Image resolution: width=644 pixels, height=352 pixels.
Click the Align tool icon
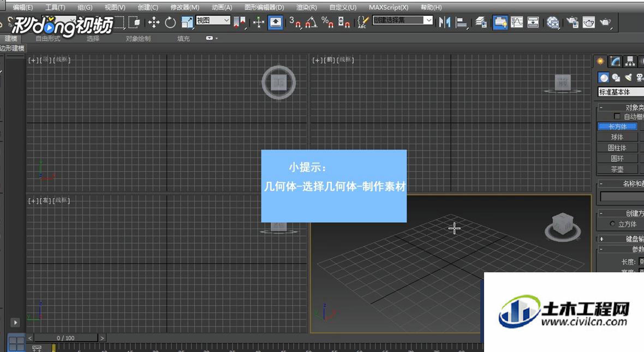462,22
